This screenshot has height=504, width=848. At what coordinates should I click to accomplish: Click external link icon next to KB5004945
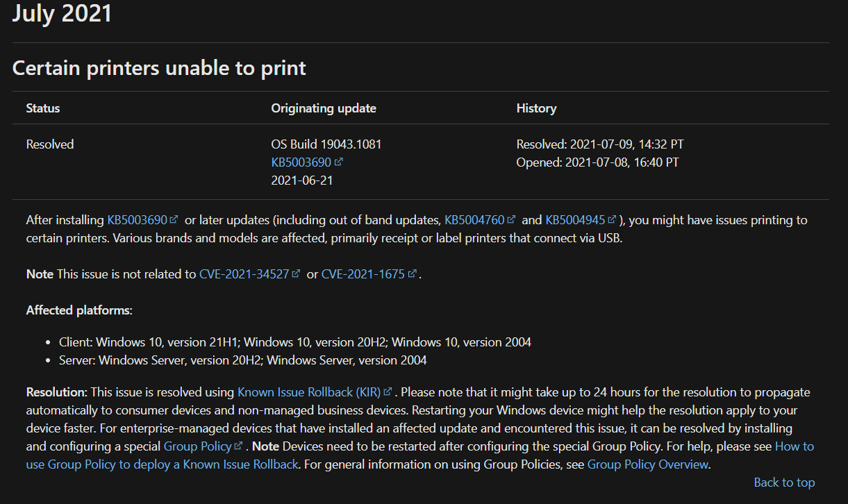click(x=611, y=219)
